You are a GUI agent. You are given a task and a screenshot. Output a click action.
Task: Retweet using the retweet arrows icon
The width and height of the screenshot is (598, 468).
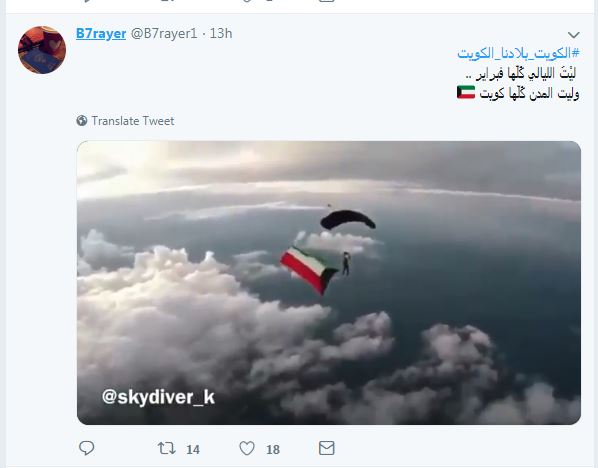(x=167, y=448)
